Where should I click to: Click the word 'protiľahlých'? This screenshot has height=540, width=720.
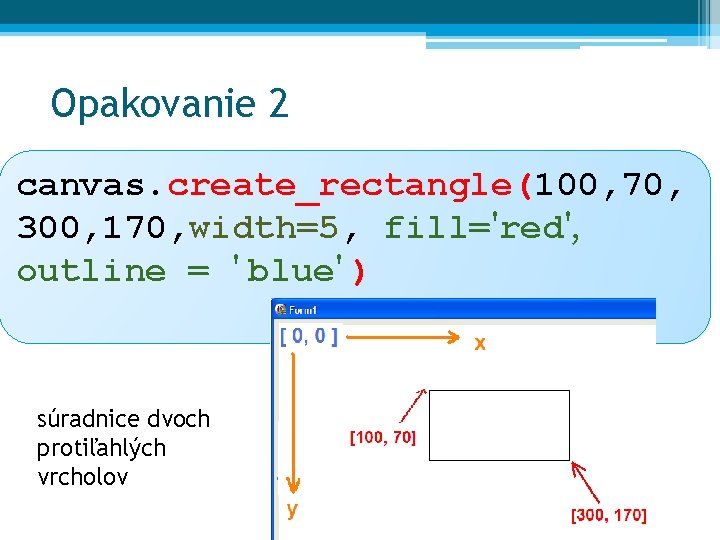tap(101, 448)
